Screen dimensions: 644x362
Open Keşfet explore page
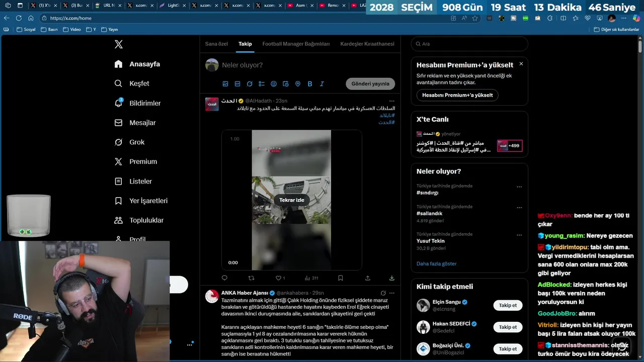[132, 83]
